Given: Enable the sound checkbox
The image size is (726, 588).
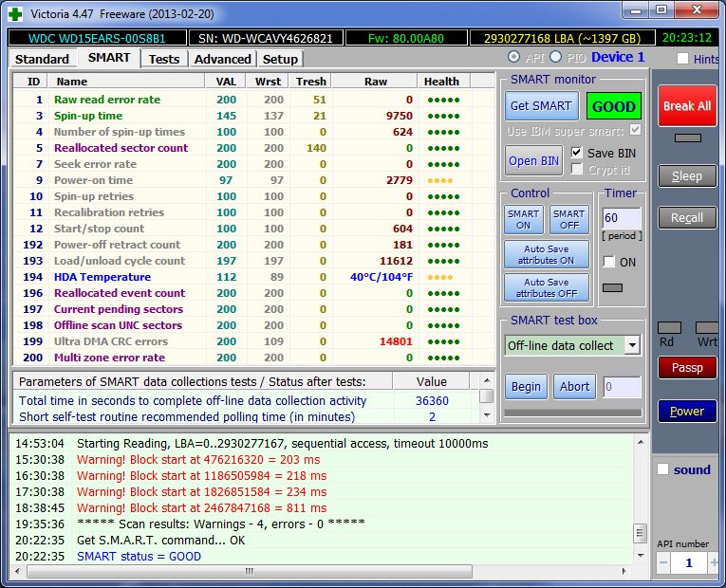Looking at the screenshot, I should (x=662, y=469).
